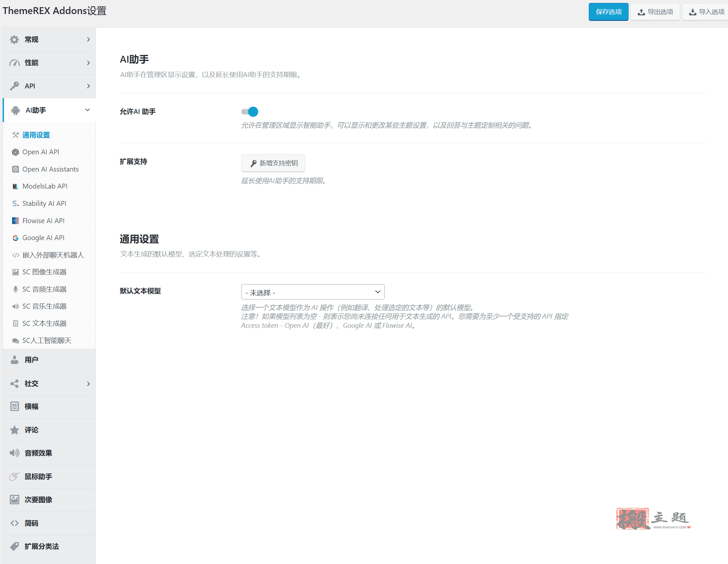Image resolution: width=728 pixels, height=564 pixels.
Task: Collapse the AI助手 section chevron
Action: tap(88, 110)
